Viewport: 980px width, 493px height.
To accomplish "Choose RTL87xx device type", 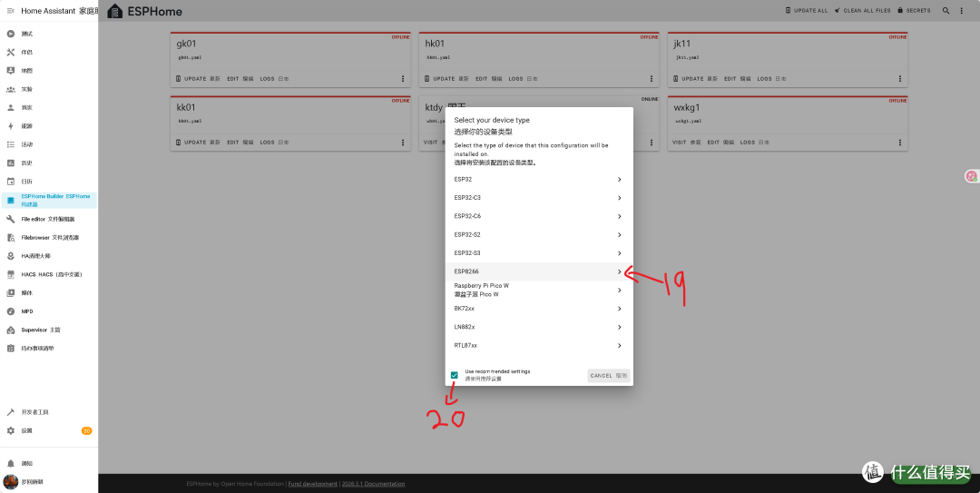I will pos(539,345).
